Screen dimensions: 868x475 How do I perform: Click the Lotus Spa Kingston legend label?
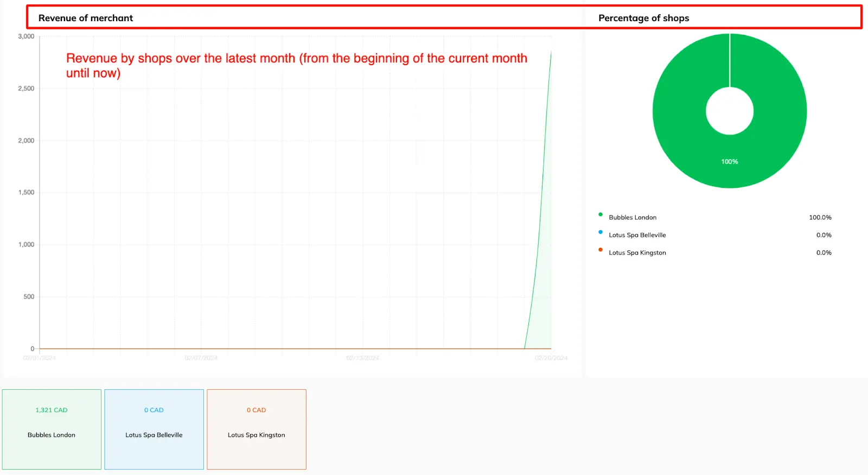coord(637,253)
